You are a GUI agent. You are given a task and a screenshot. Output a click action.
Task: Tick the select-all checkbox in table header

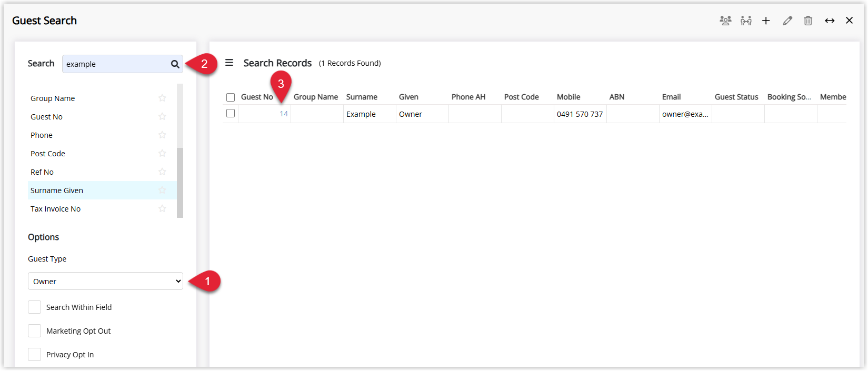point(231,97)
